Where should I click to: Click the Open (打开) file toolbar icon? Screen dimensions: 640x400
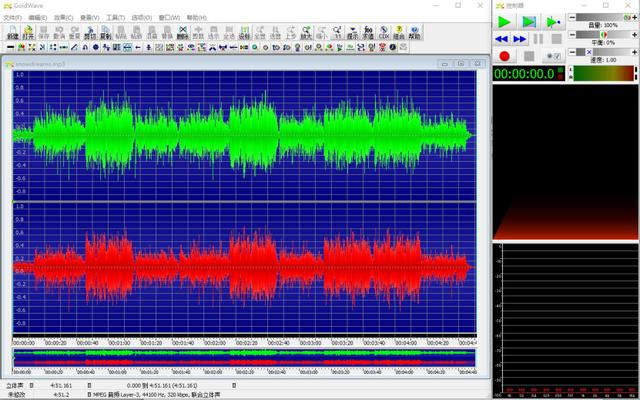coord(28,32)
